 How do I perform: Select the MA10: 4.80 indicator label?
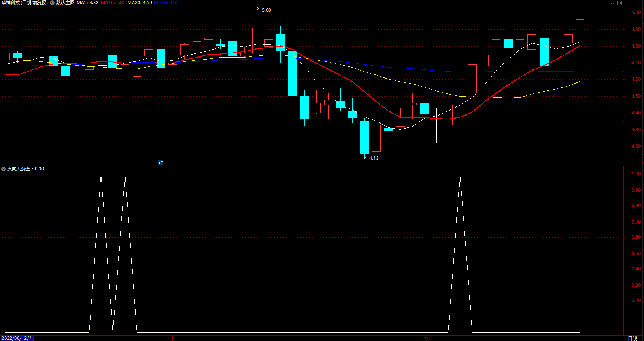[x=113, y=3]
